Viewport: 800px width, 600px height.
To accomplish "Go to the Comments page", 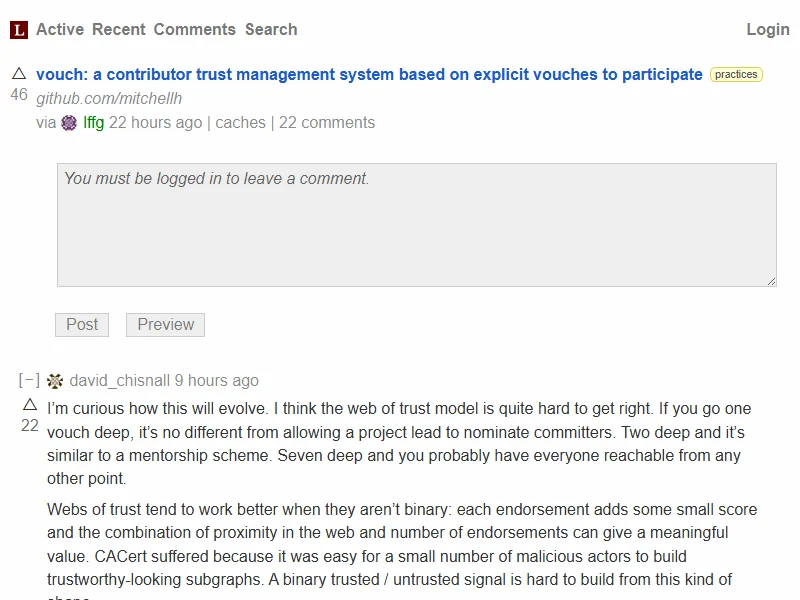I will (x=195, y=30).
